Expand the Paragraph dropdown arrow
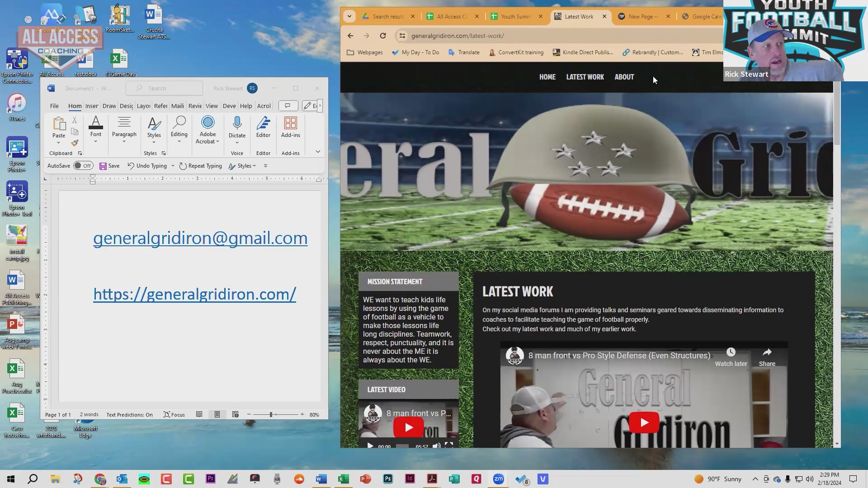The height and width of the screenshot is (488, 868). click(124, 142)
